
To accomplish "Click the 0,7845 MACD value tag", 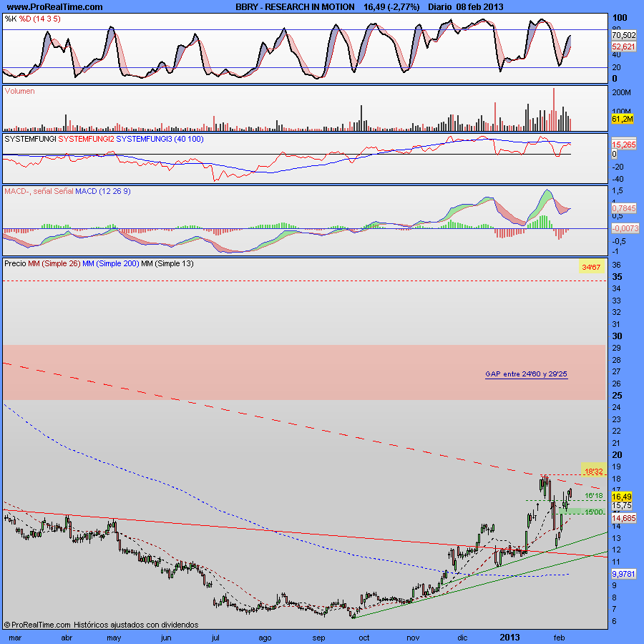I will click(x=624, y=209).
